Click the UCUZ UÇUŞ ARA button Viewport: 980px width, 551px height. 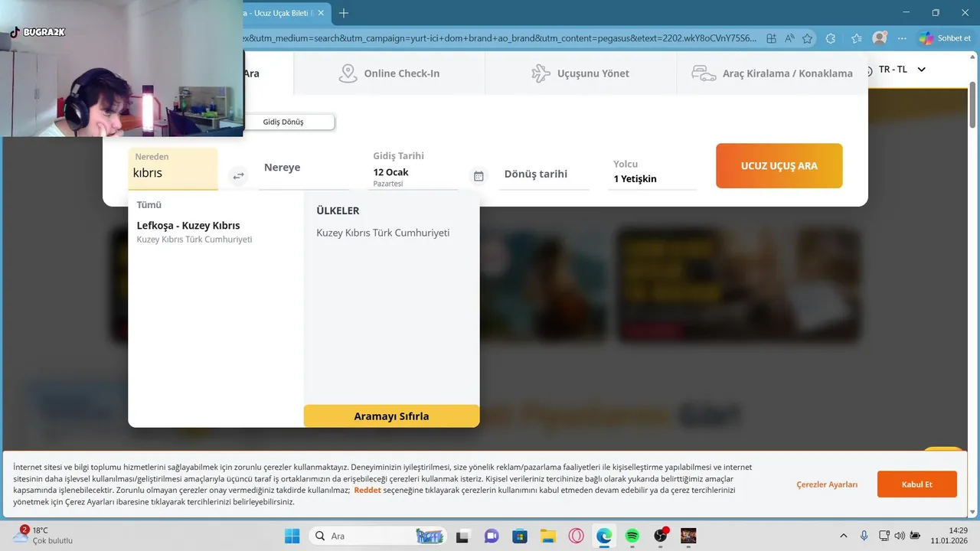(x=779, y=165)
